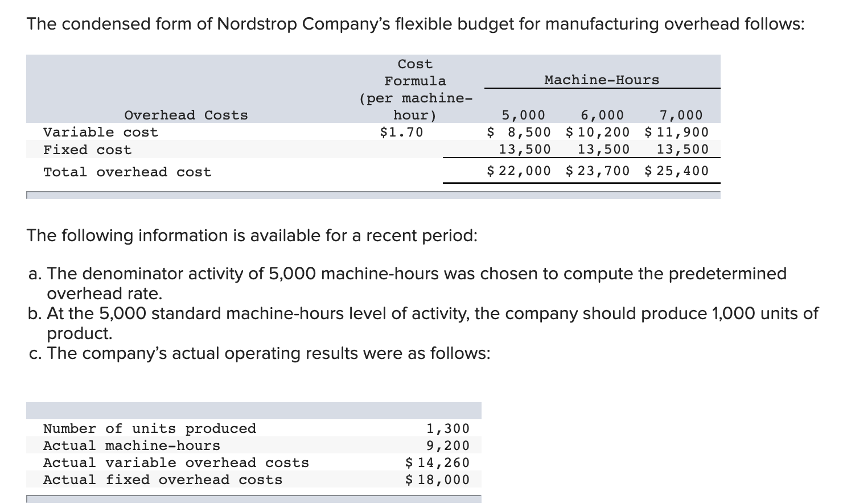Select the 'Total overhead cost' row label
Image resolution: width=847 pixels, height=504 pixels.
127,172
